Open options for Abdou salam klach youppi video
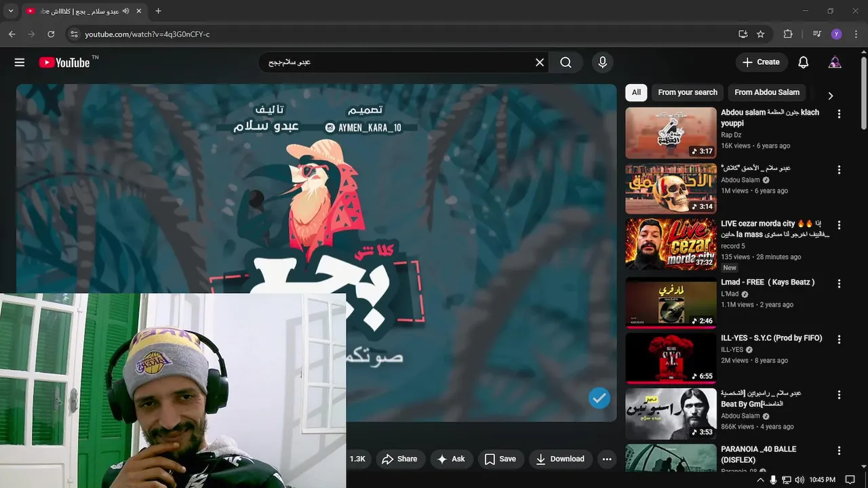 (x=839, y=114)
